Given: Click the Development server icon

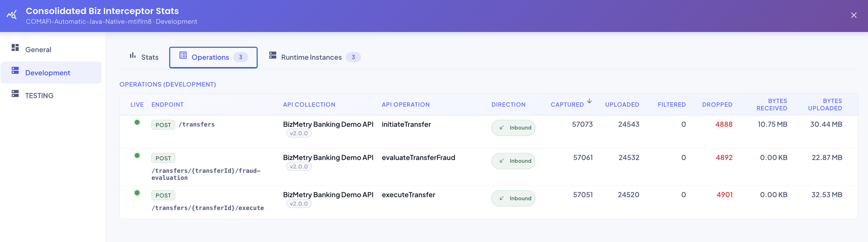Looking at the screenshot, I should click(15, 70).
